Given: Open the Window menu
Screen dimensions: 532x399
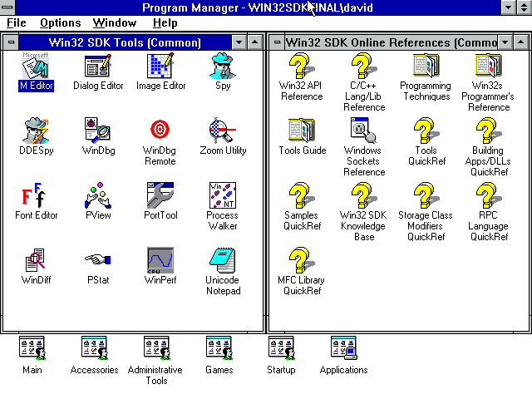Looking at the screenshot, I should point(115,22).
